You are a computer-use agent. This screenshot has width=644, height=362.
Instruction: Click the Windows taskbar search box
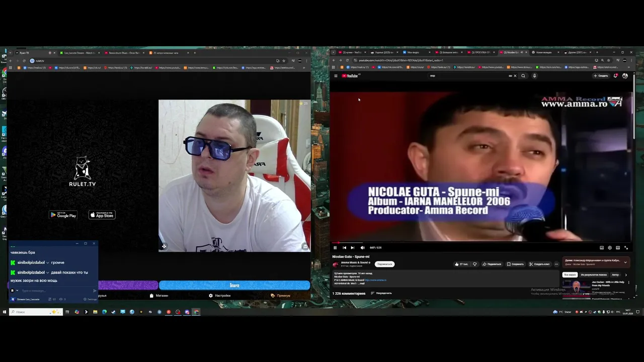click(36, 312)
